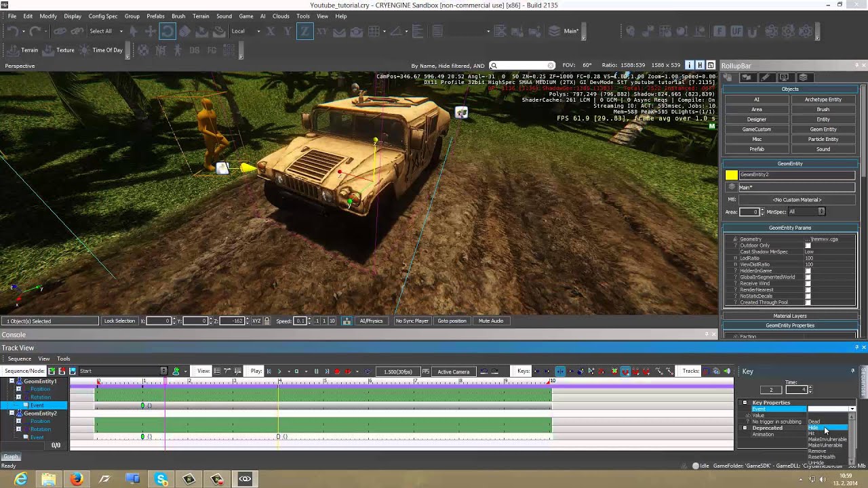
Task: Collapse the Material Layers rollup
Action: (790, 316)
